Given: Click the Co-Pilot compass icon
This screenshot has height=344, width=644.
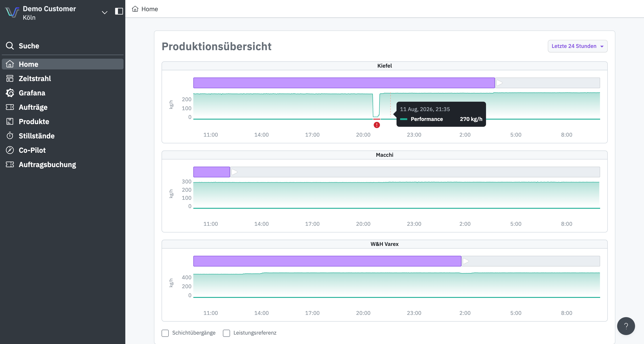Looking at the screenshot, I should pos(10,150).
